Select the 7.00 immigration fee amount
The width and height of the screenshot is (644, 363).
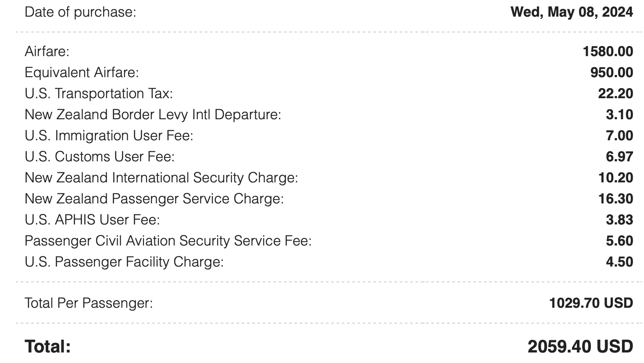pos(619,135)
